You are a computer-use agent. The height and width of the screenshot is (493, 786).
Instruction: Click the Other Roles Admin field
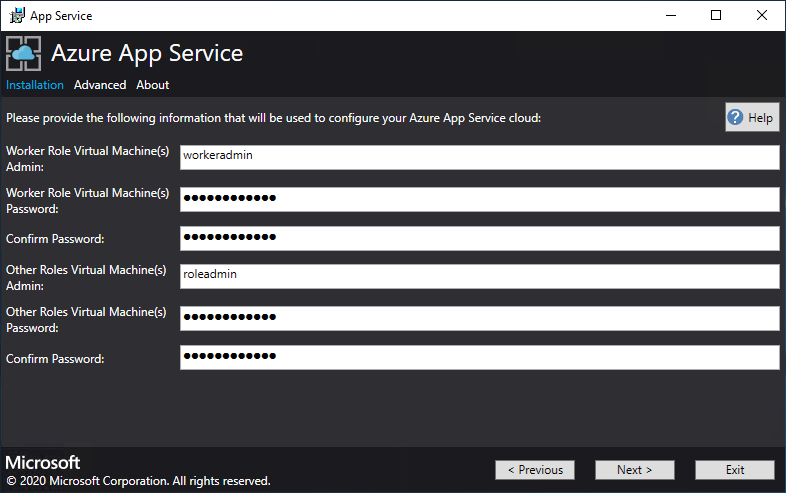(x=479, y=276)
